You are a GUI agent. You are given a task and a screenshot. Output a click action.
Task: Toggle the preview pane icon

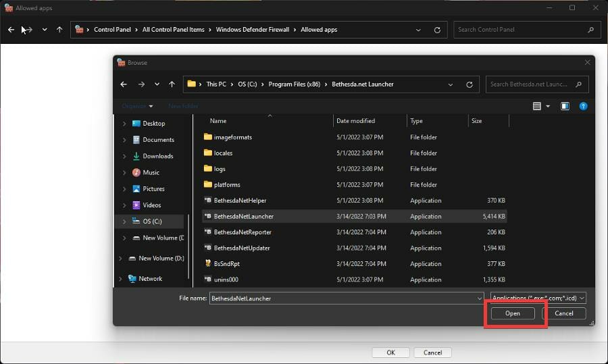(565, 106)
